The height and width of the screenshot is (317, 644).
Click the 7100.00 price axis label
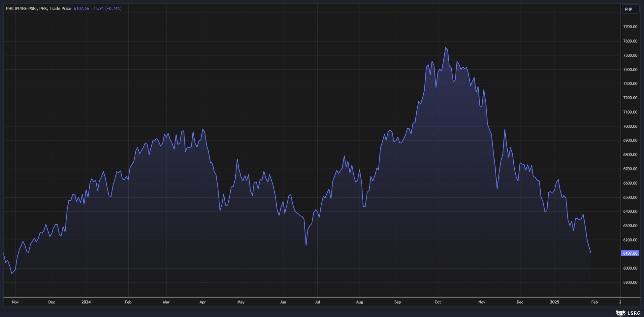[630, 112]
